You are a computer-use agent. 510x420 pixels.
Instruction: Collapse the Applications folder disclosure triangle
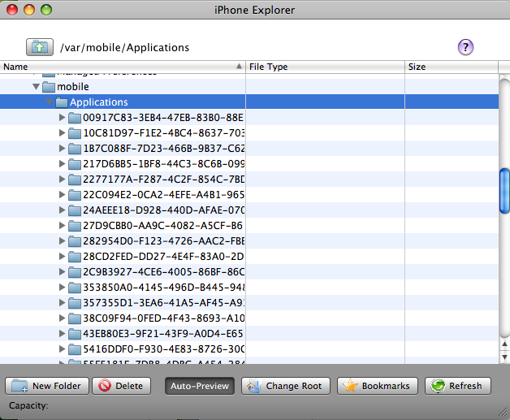tap(49, 102)
